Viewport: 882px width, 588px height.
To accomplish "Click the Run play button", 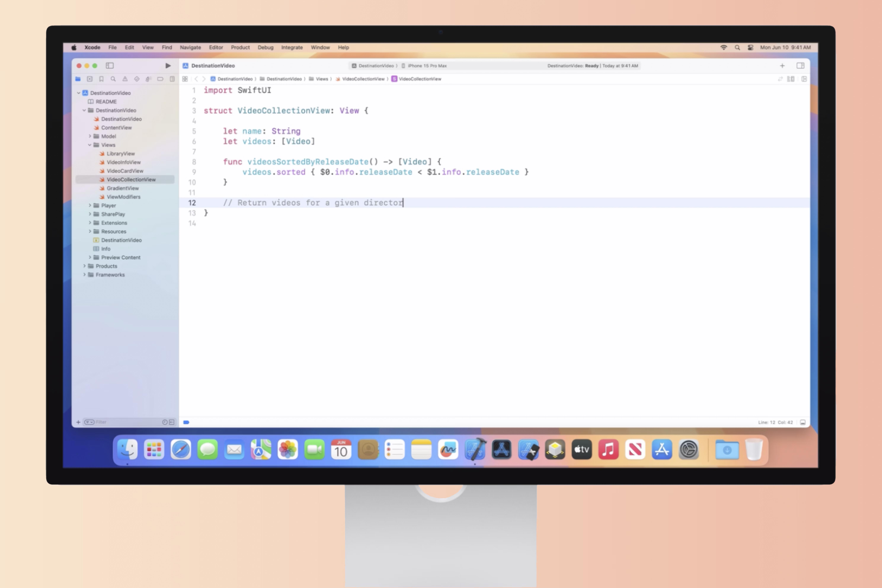I will click(168, 66).
